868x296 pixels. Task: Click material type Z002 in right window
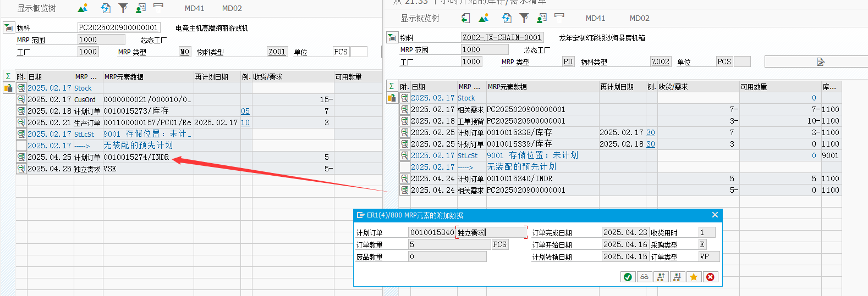661,62
